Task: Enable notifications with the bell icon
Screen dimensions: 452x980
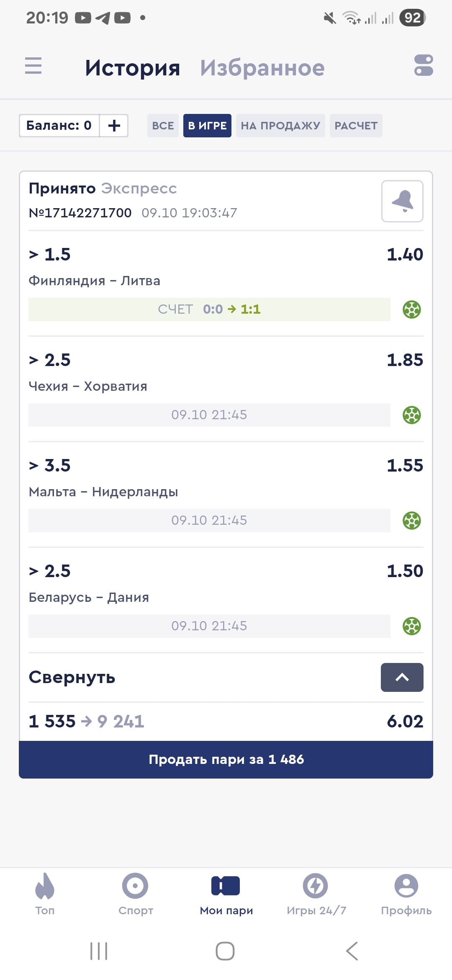Action: [x=402, y=201]
